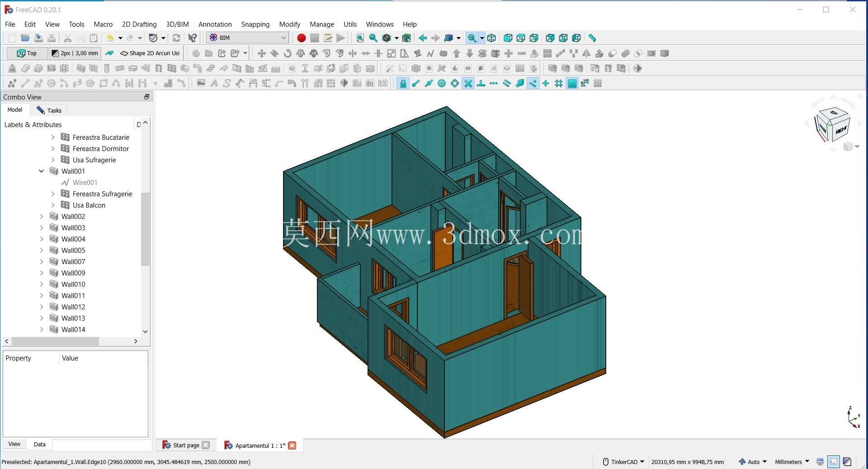Toggle snap to perpendicular
Image resolution: width=868 pixels, height=469 pixels.
tap(481, 83)
